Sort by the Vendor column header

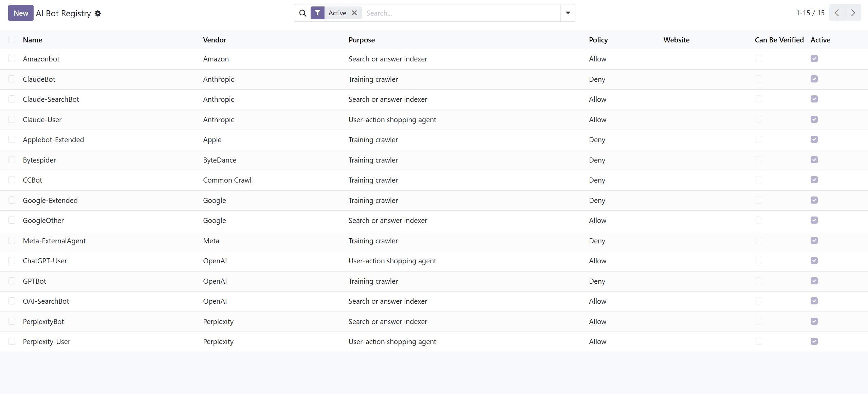(215, 40)
